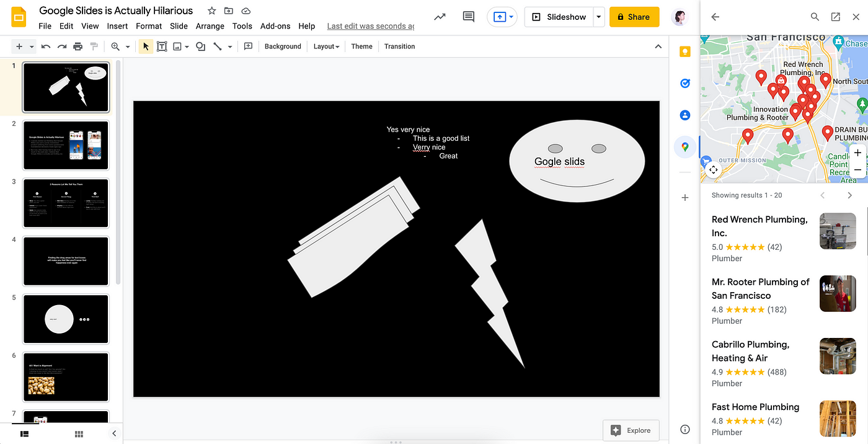The height and width of the screenshot is (444, 868).
Task: Check the cloud save status icon
Action: coord(246,11)
